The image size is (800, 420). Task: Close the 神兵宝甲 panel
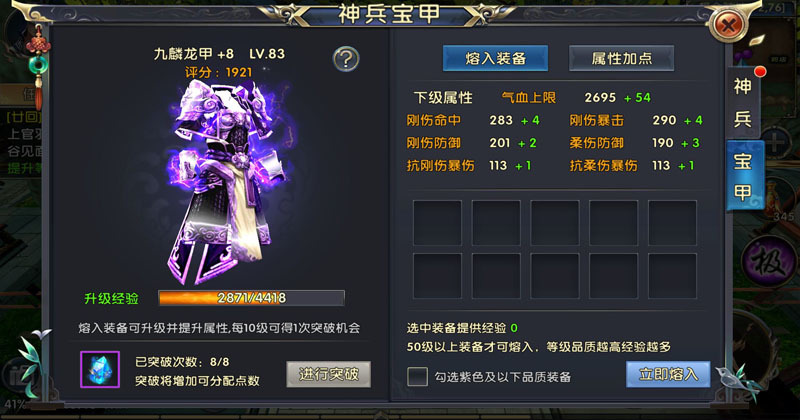coord(729,24)
